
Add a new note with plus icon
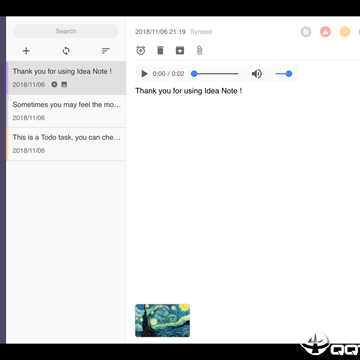[26, 51]
